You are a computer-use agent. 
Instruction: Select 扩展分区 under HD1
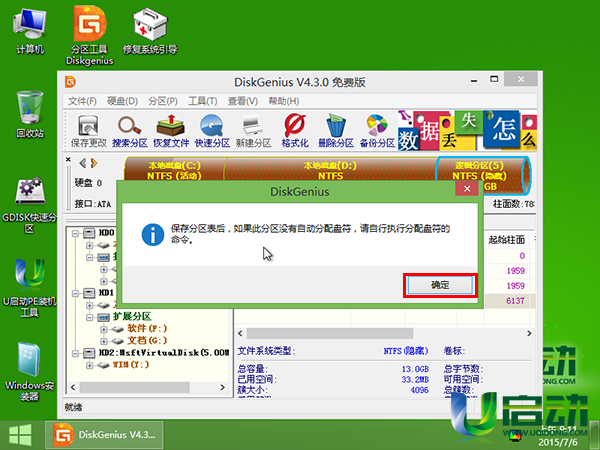(x=132, y=317)
